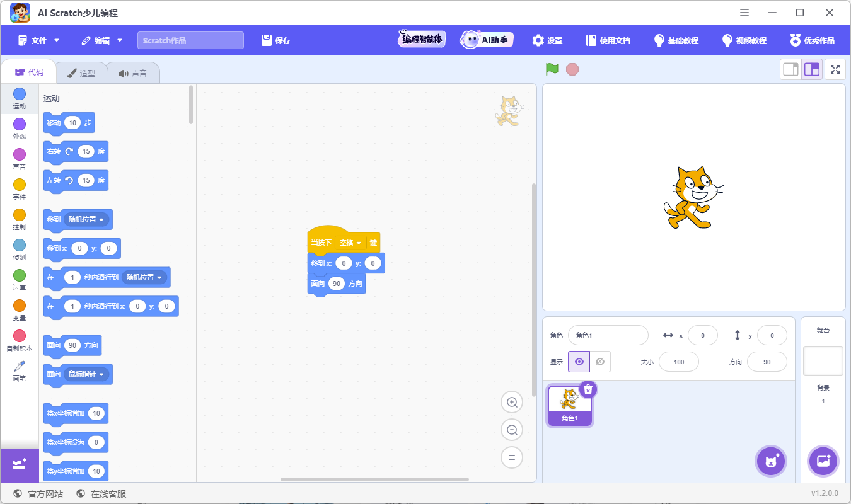Click the 左转 15 度 block in the palette
The width and height of the screenshot is (851, 504).
tap(76, 181)
